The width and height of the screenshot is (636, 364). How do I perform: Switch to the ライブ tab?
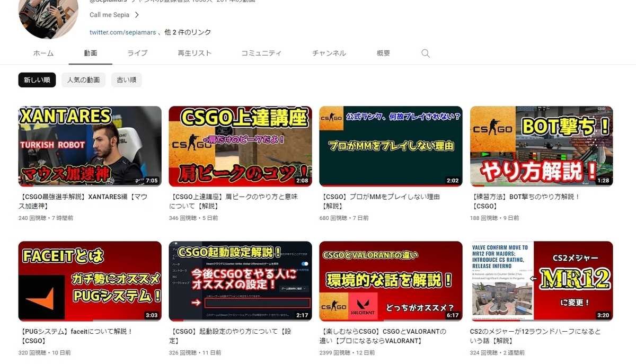[137, 53]
